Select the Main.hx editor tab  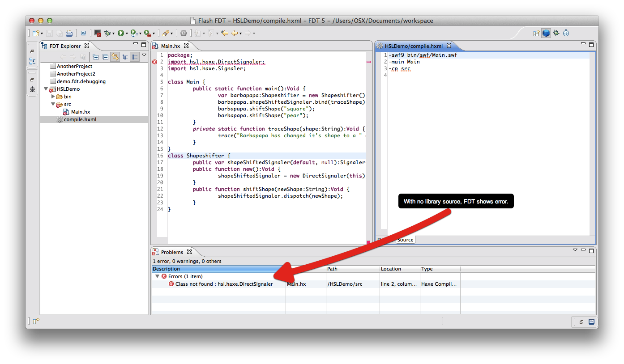tap(171, 46)
